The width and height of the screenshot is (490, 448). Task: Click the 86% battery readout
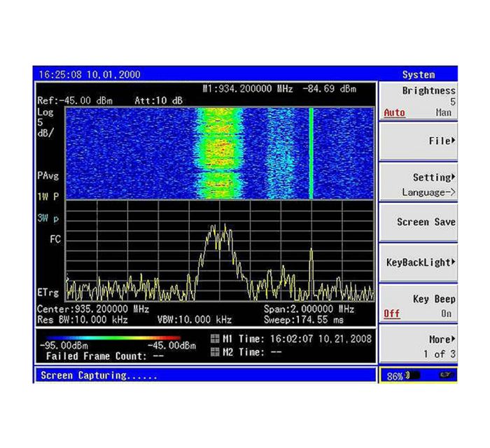(395, 376)
